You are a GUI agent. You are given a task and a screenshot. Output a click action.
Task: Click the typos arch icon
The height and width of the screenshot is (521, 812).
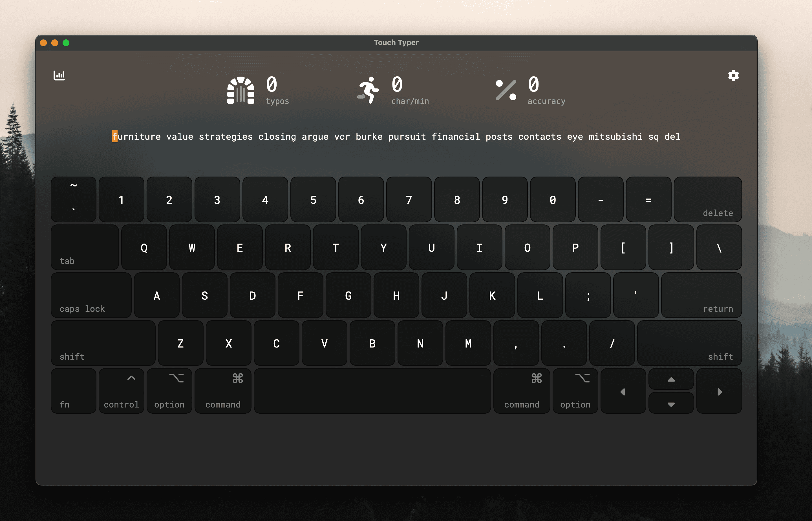241,90
